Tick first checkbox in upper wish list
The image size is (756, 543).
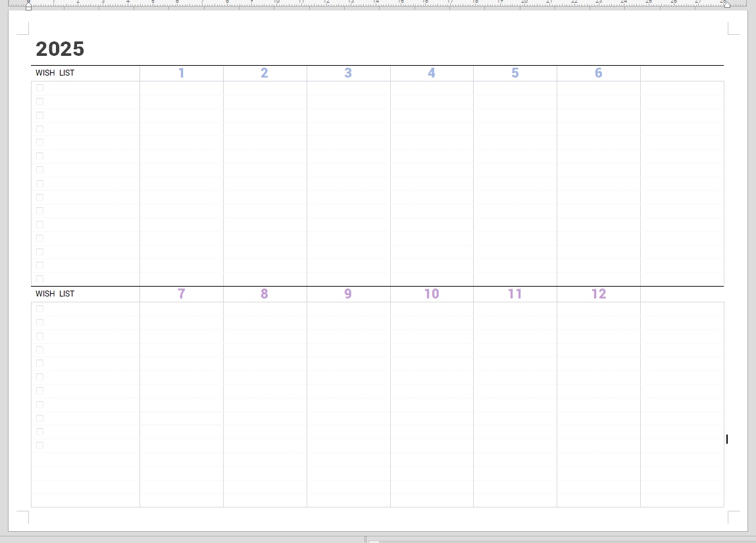40,87
